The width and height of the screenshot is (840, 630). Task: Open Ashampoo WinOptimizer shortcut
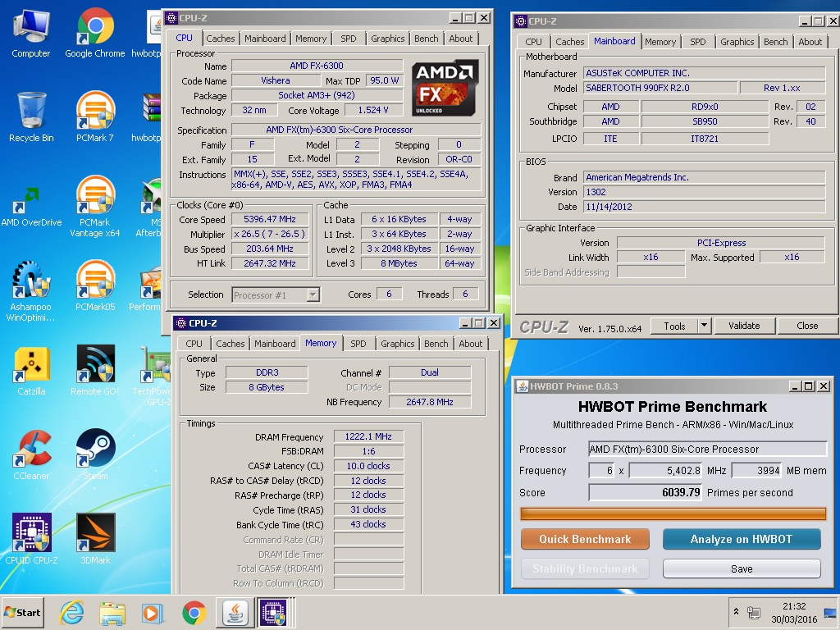pos(31,291)
